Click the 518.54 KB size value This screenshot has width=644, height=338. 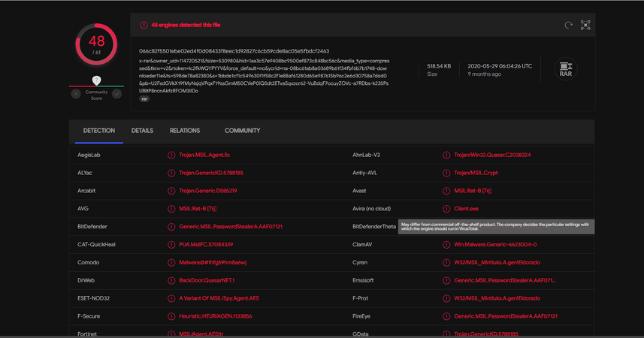[x=439, y=66]
